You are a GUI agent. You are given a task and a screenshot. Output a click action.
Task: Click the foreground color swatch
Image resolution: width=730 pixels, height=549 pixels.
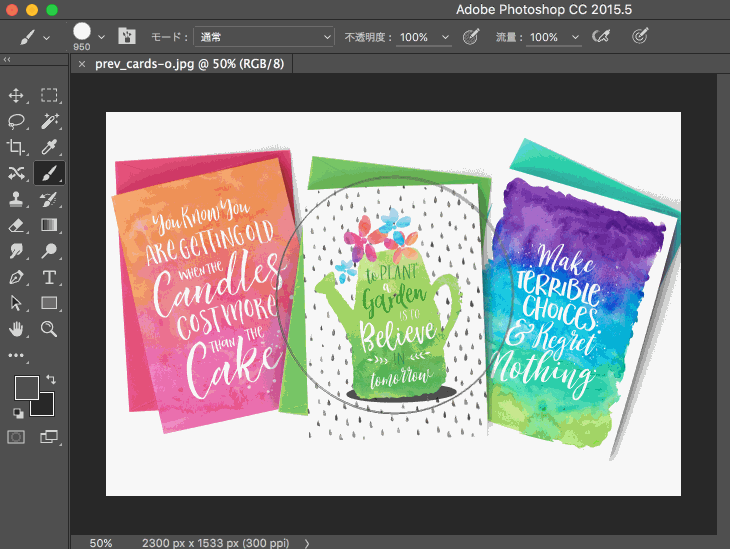pyautogui.click(x=26, y=388)
